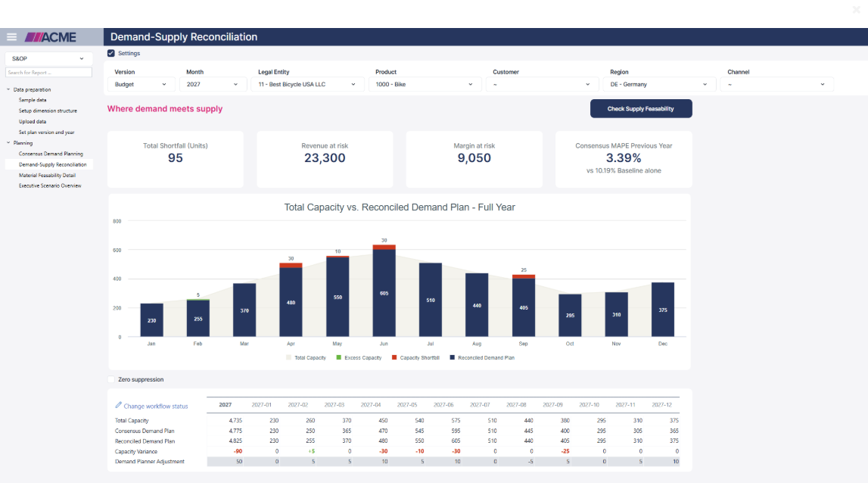Click the Check Supply Feasability button
Viewport: 868px width, 483px height.
tap(641, 108)
